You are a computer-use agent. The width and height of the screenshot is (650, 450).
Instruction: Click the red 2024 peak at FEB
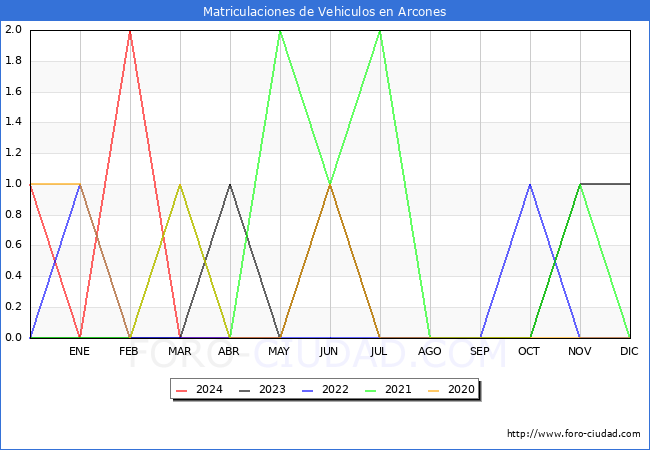click(130, 31)
